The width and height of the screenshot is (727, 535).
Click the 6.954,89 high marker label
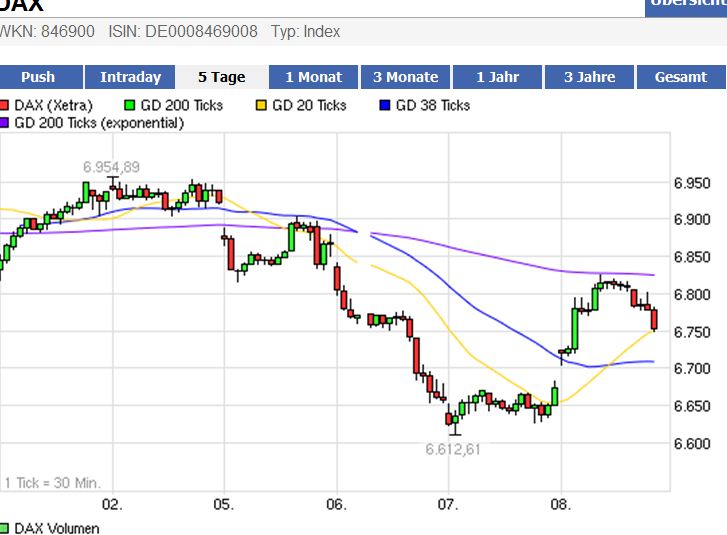[x=111, y=167]
